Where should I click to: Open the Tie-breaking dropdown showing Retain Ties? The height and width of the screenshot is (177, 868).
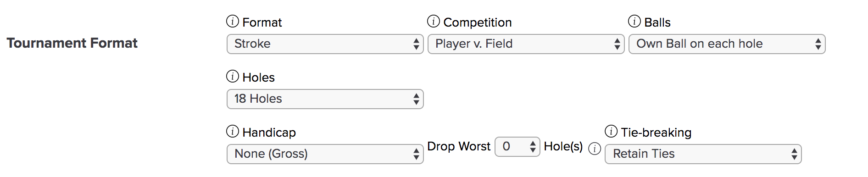[x=703, y=154]
